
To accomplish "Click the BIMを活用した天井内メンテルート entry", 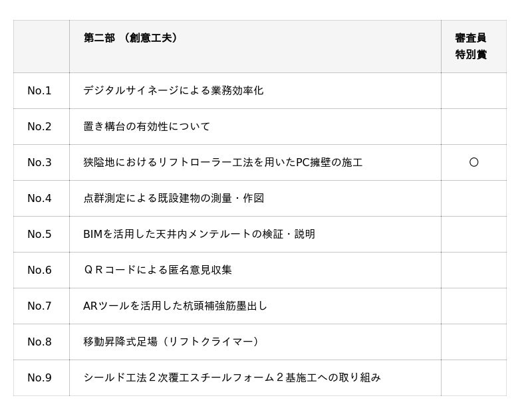I will point(199,234).
